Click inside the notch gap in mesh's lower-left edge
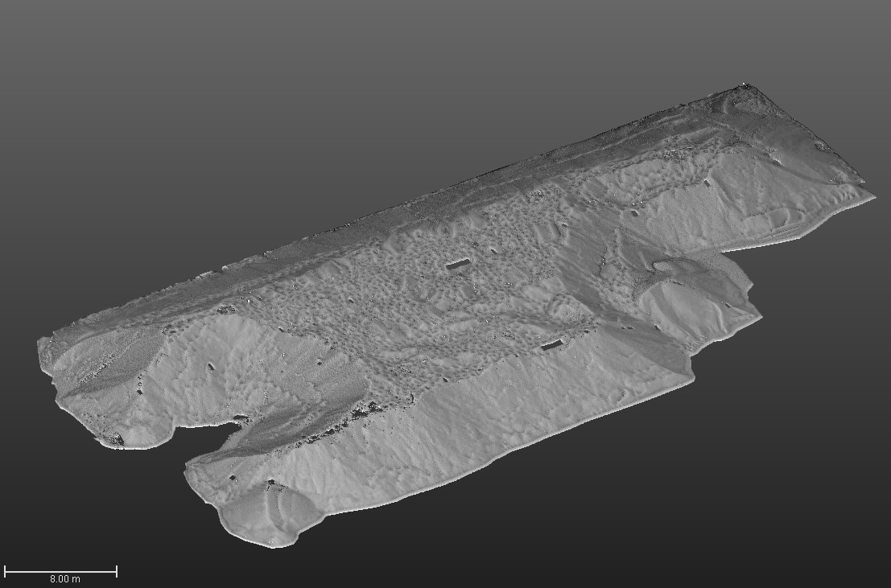Image resolution: width=891 pixels, height=588 pixels. tap(213, 438)
